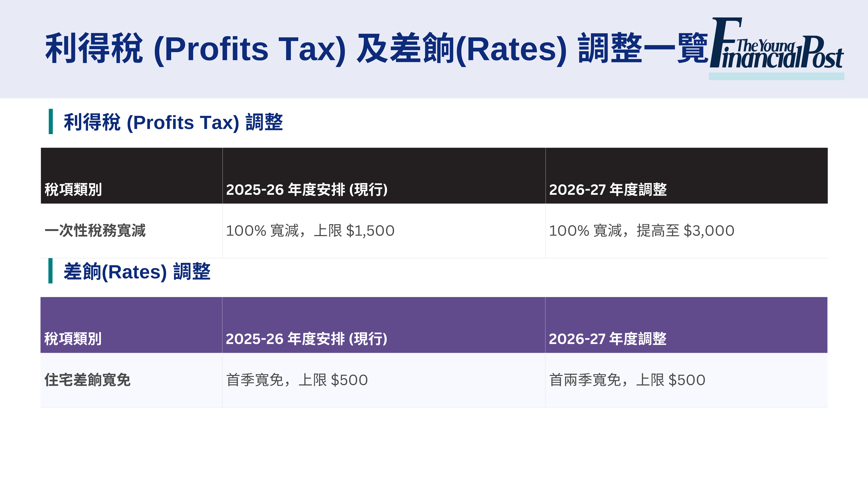Click 稅項類別 in the purple table header
Screen dimensions: 868x488
73,339
